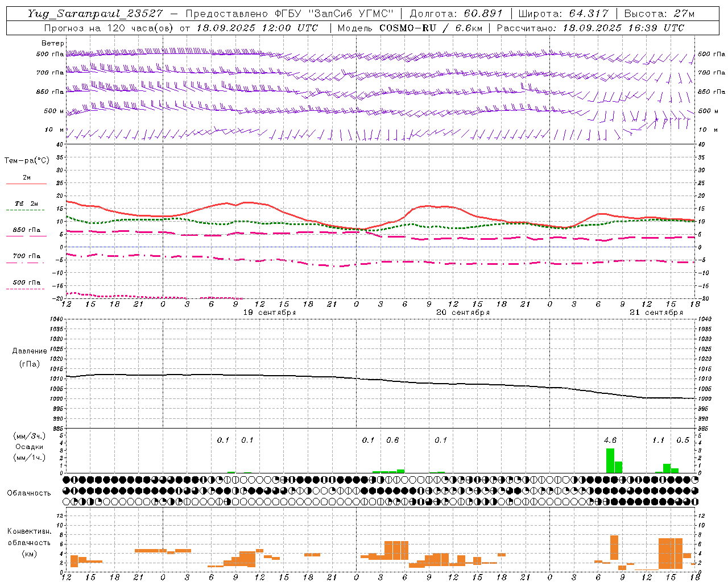Image resolution: width=728 pixels, height=582 pixels.
Task: Click the '19 сентября' date label
Action: point(270,313)
